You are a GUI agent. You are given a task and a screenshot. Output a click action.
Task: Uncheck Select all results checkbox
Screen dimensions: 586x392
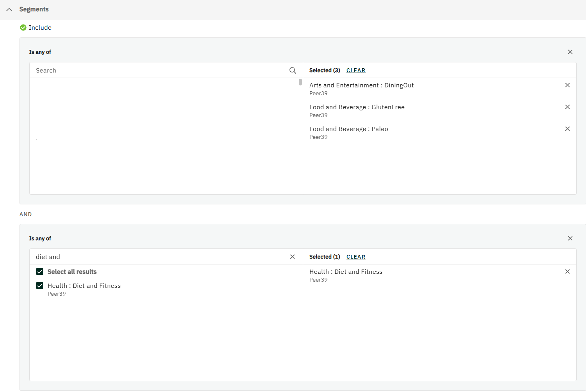click(40, 271)
